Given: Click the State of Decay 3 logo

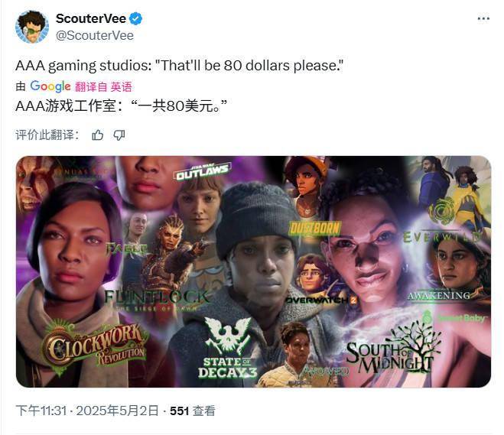Looking at the screenshot, I should coord(228,349).
